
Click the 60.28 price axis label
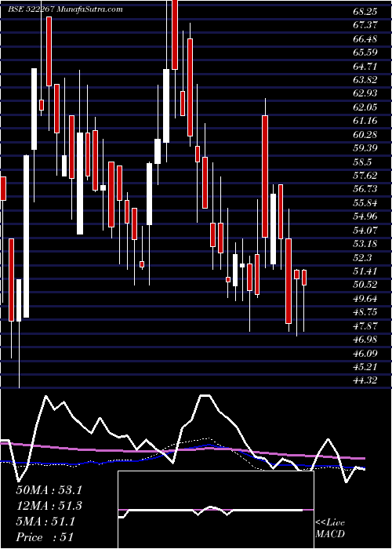pyautogui.click(x=365, y=134)
